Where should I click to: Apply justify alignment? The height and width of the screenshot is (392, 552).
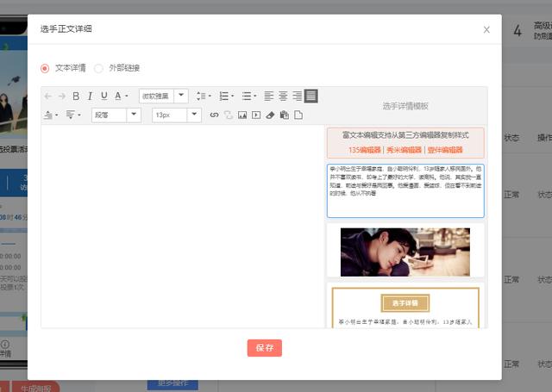click(310, 96)
